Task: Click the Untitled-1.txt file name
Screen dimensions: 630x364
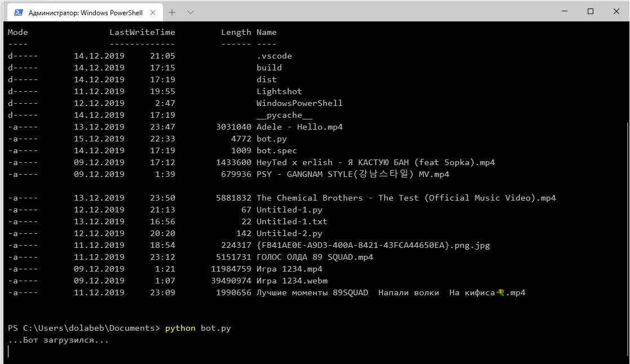Action: click(x=292, y=221)
